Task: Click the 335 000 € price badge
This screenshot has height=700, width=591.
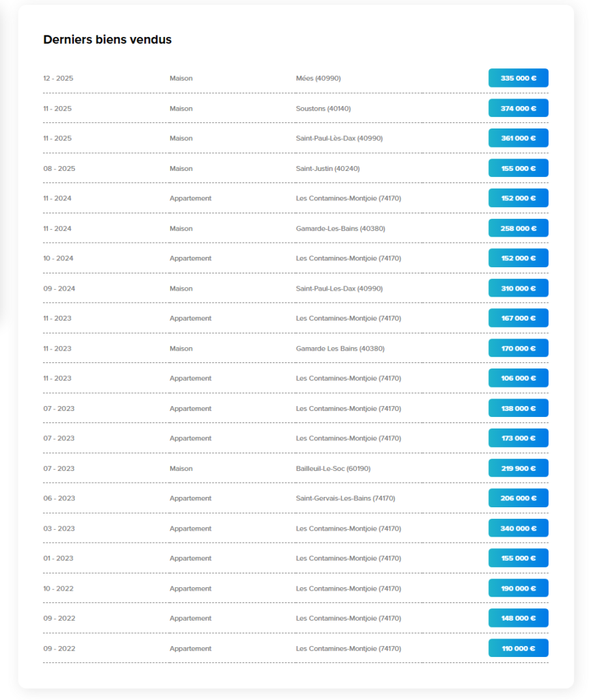Action: coord(518,78)
